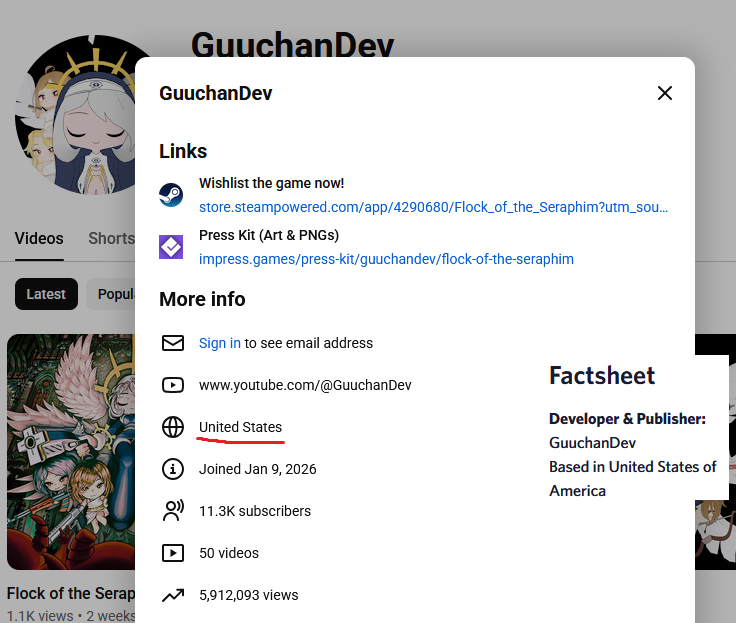Click the Wishlist the game now! title
The image size is (736, 623).
click(271, 183)
